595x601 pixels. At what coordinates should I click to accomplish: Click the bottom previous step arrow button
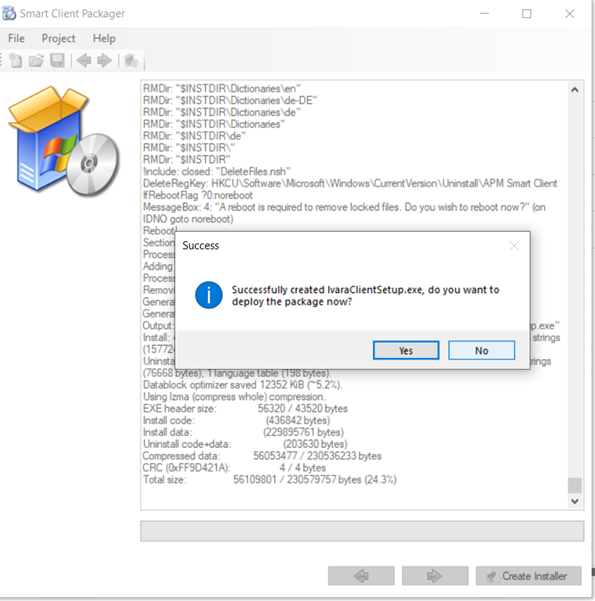pyautogui.click(x=361, y=576)
